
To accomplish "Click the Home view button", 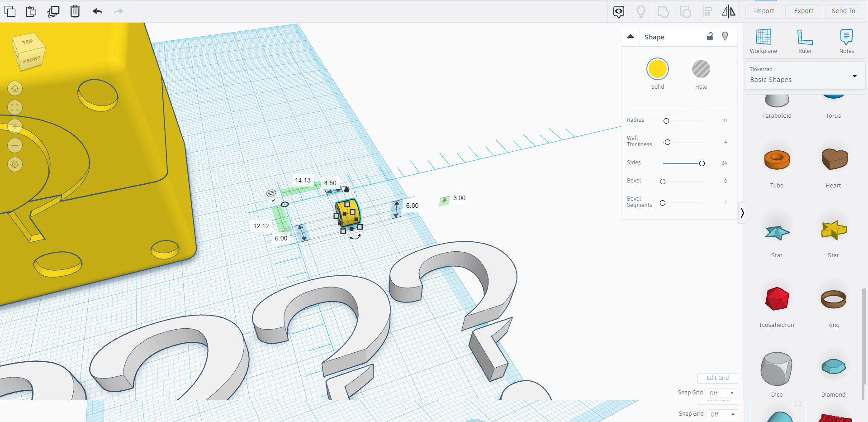I will (x=14, y=88).
